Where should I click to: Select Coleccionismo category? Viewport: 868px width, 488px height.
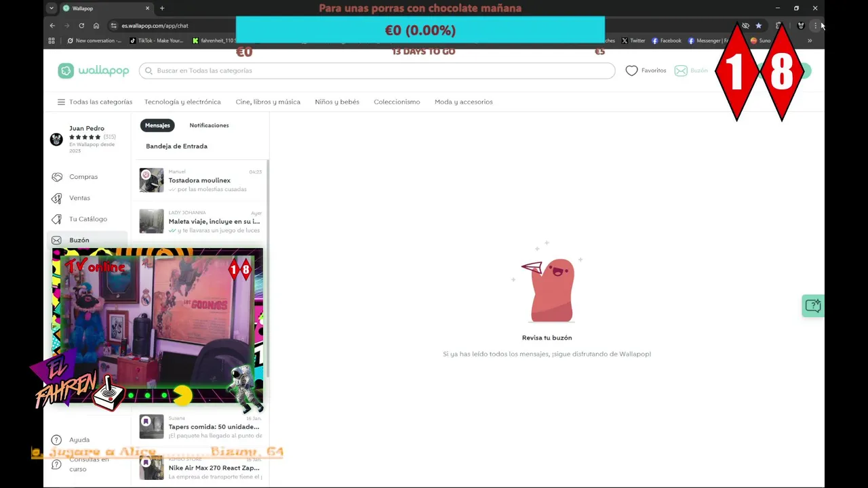(397, 102)
